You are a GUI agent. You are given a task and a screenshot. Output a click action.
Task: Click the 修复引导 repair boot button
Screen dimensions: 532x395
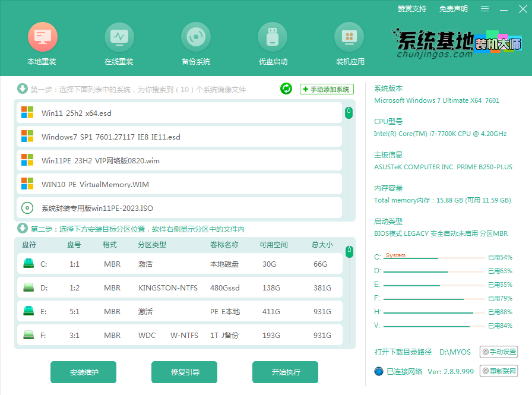point(185,372)
